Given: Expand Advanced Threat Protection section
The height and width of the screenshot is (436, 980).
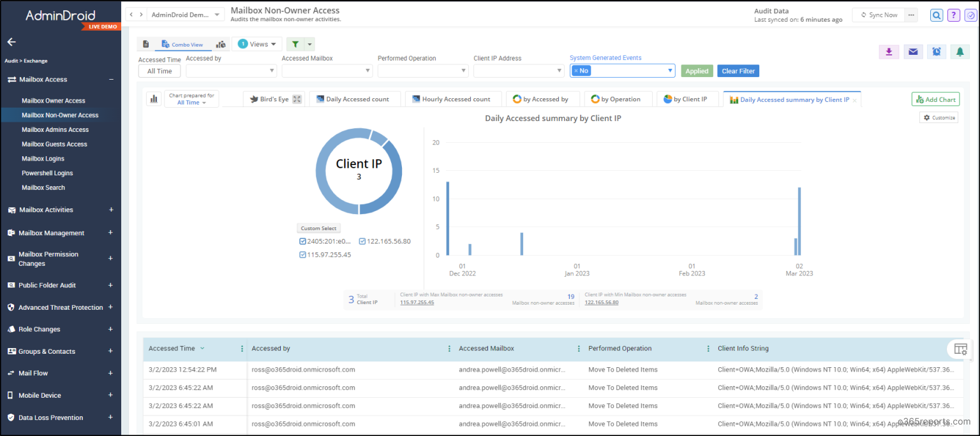Looking at the screenshot, I should (x=111, y=307).
